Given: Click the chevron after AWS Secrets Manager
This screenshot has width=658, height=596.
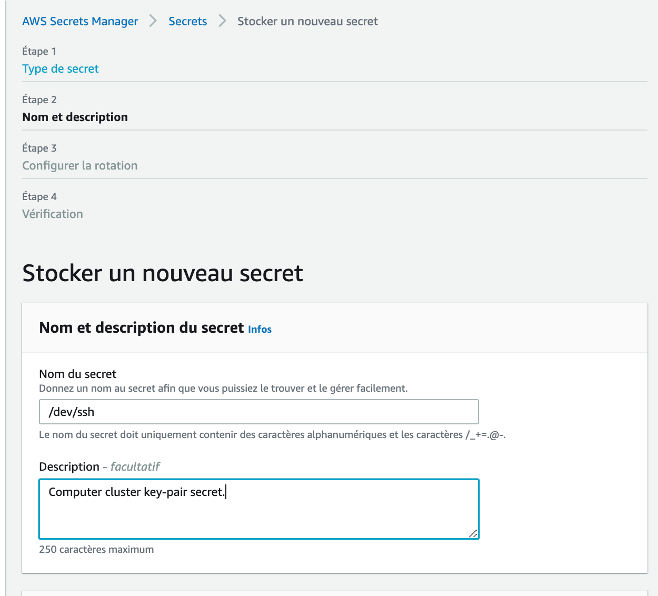Looking at the screenshot, I should [153, 21].
